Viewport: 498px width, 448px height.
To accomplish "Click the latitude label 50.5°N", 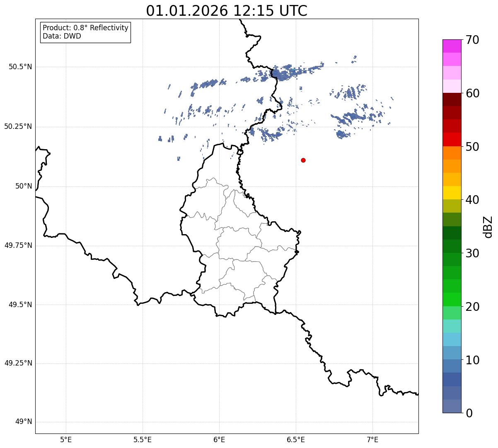I will coord(20,67).
